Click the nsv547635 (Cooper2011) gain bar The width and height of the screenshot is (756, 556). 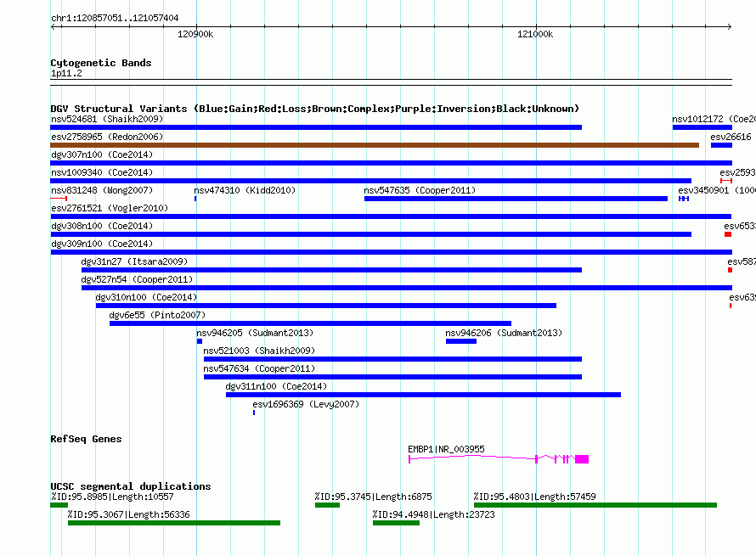(516, 199)
